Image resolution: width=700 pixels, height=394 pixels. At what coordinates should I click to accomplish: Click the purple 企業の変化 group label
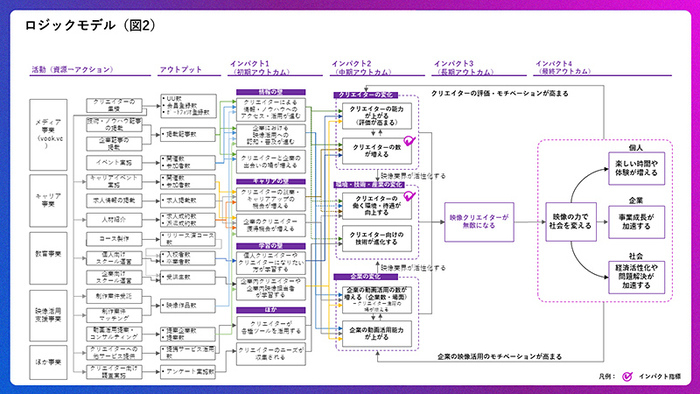(x=366, y=277)
